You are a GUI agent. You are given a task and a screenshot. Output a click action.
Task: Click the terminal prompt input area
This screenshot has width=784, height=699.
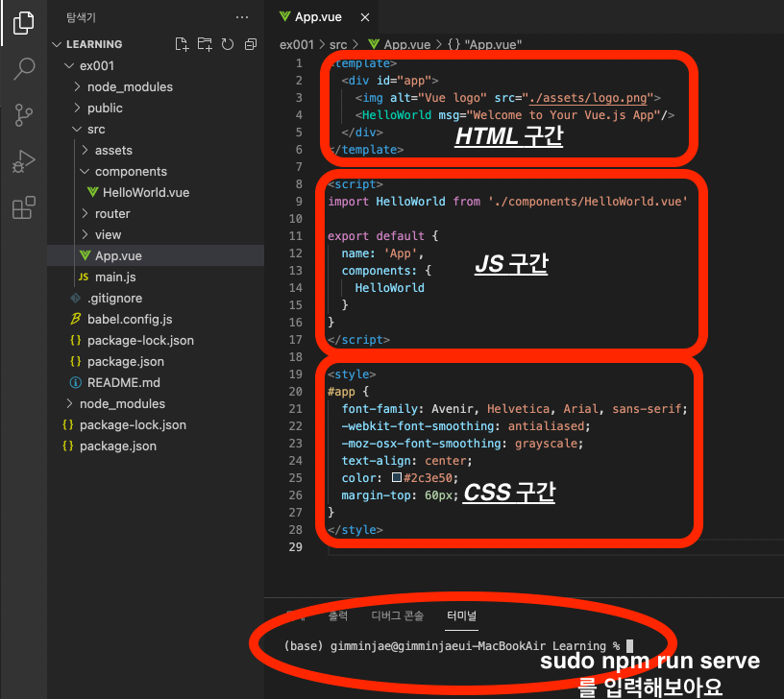tap(630, 646)
